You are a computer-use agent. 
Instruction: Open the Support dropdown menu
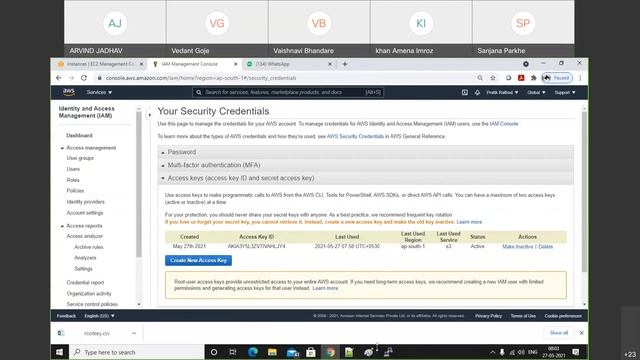[x=565, y=93]
